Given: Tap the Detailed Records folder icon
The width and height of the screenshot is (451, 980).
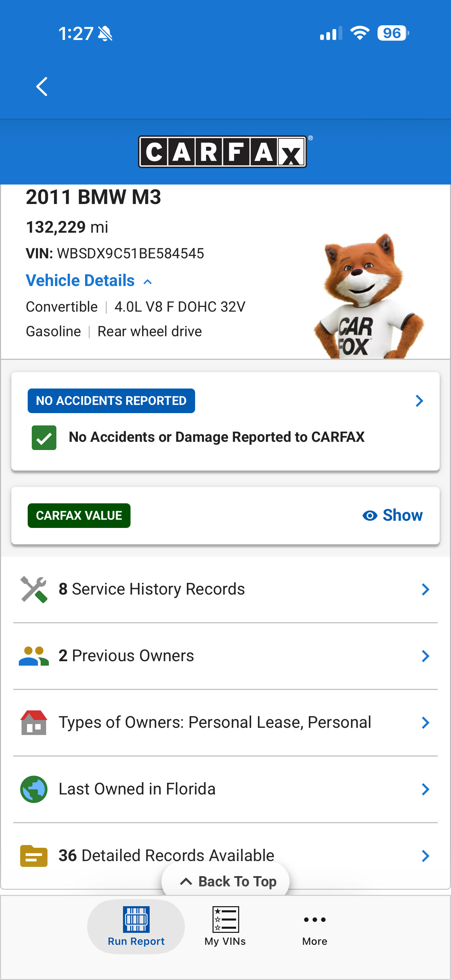Looking at the screenshot, I should coord(34,856).
